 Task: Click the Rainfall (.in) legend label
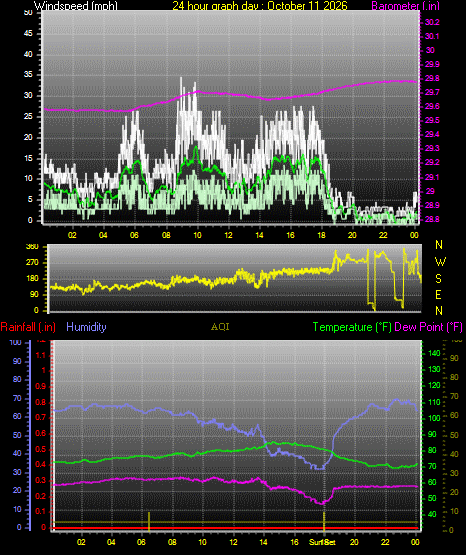pyautogui.click(x=28, y=327)
